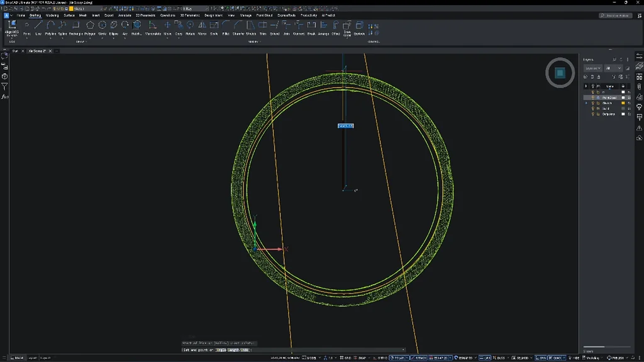Expand the Sketch layer row arrow

coord(587,103)
